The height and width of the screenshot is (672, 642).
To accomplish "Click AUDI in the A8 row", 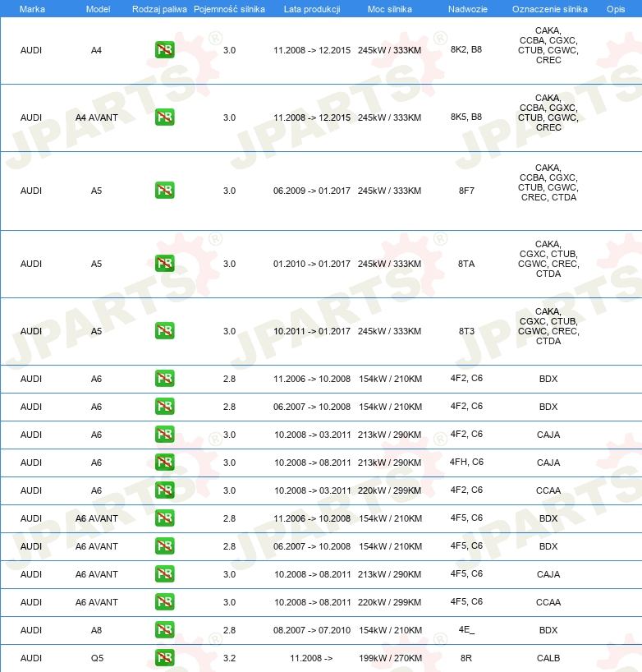I will point(31,630).
